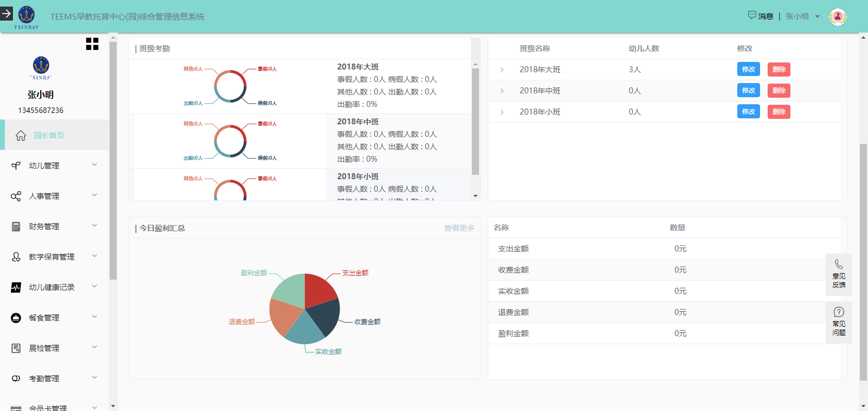Click attendance donut chart for 2018年中班
Image resolution: width=868 pixels, height=411 pixels.
pos(231,141)
